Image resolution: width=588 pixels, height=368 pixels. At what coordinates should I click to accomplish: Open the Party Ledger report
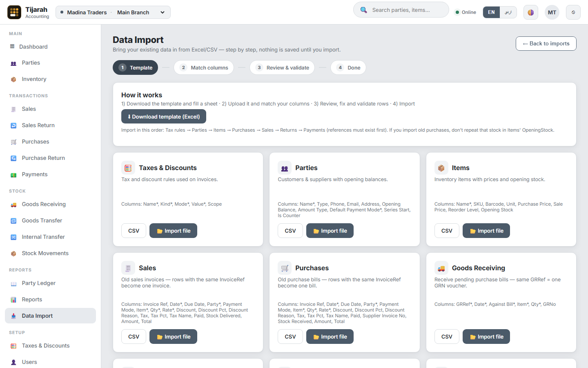[50, 283]
